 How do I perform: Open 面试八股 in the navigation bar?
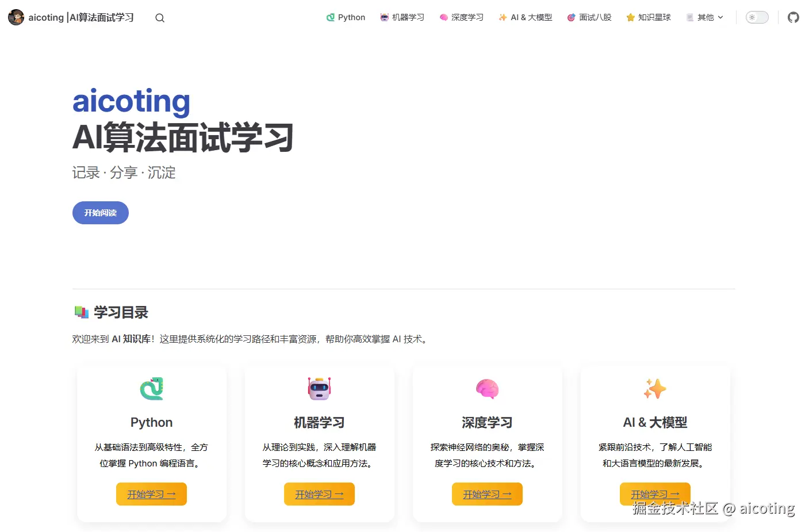click(589, 18)
